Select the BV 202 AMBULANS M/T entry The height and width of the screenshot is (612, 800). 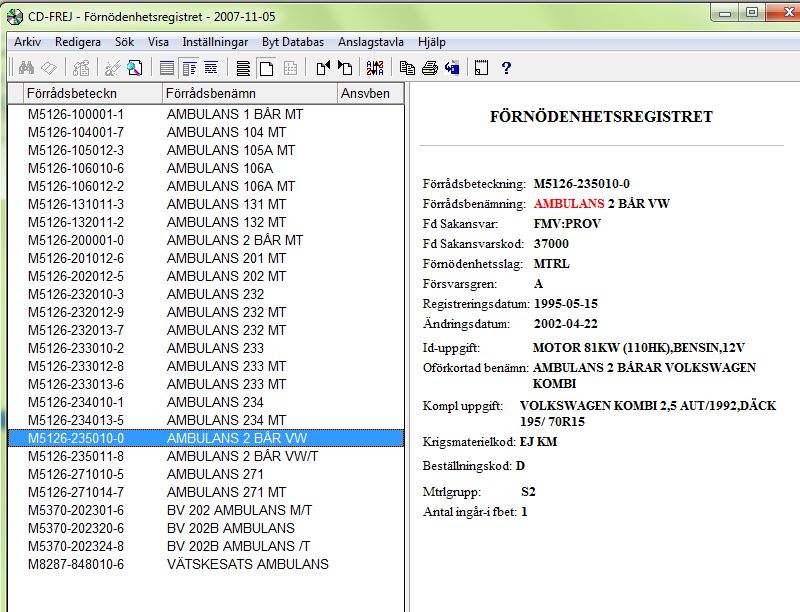pyautogui.click(x=239, y=510)
